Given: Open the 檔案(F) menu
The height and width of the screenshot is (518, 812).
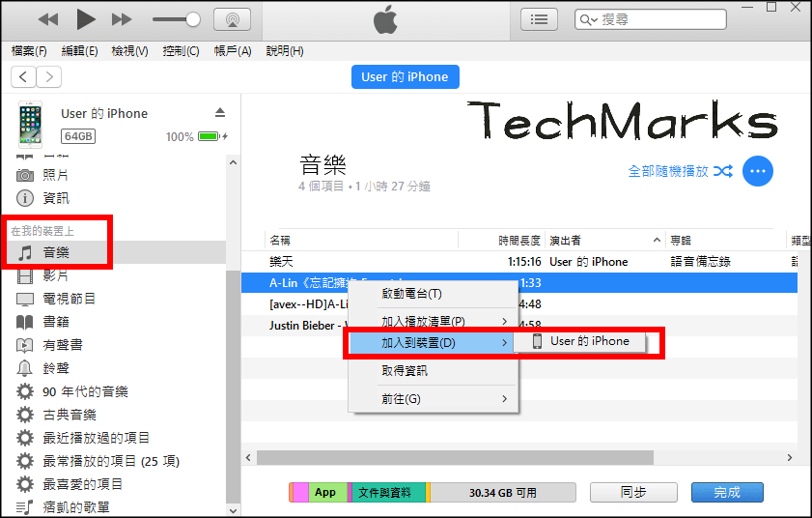Looking at the screenshot, I should pyautogui.click(x=29, y=51).
